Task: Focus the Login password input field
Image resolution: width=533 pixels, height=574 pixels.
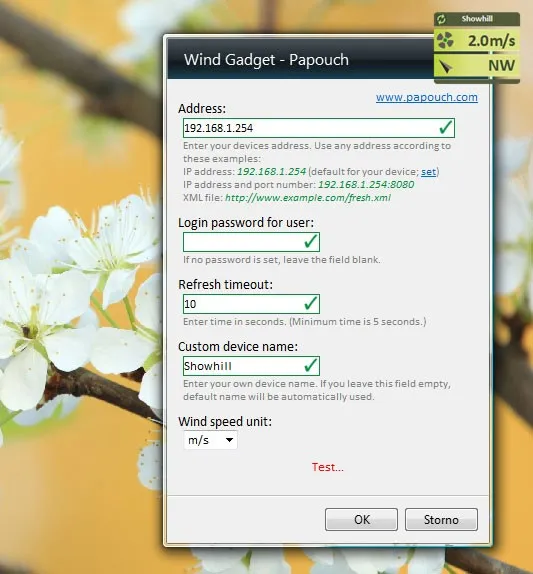Action: [251, 242]
